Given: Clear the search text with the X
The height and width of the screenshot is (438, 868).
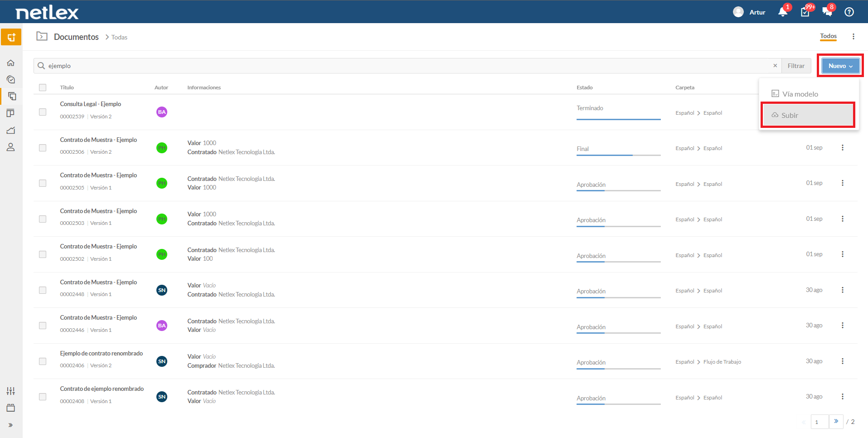Looking at the screenshot, I should [775, 66].
